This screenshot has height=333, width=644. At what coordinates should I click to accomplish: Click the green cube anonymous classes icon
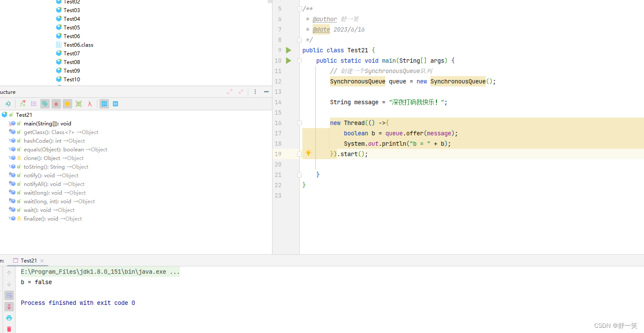tap(79, 104)
